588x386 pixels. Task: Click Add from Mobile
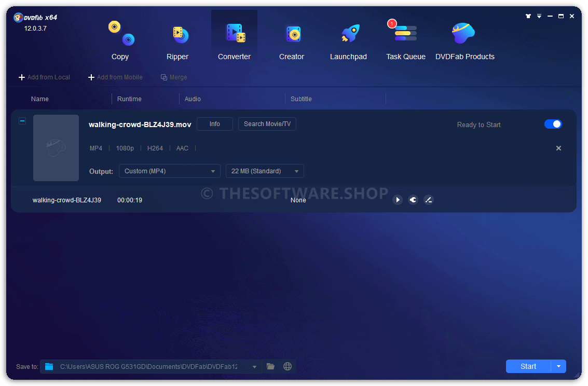click(115, 77)
